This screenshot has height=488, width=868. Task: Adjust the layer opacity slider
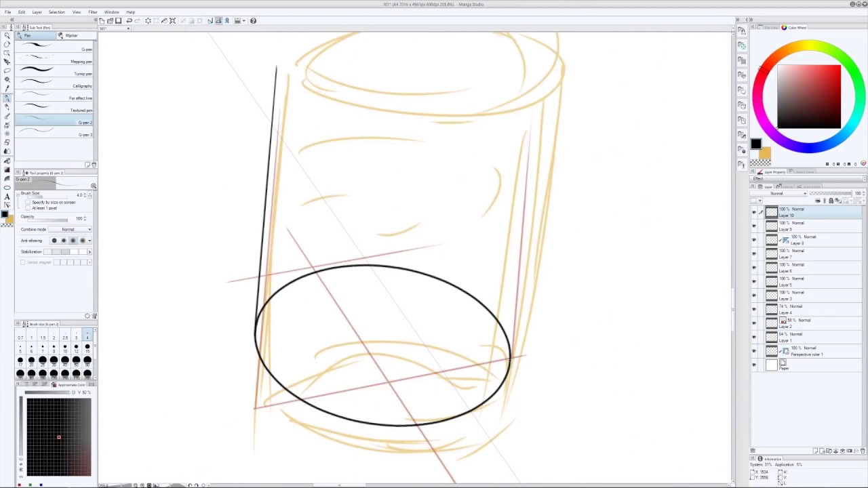point(831,193)
